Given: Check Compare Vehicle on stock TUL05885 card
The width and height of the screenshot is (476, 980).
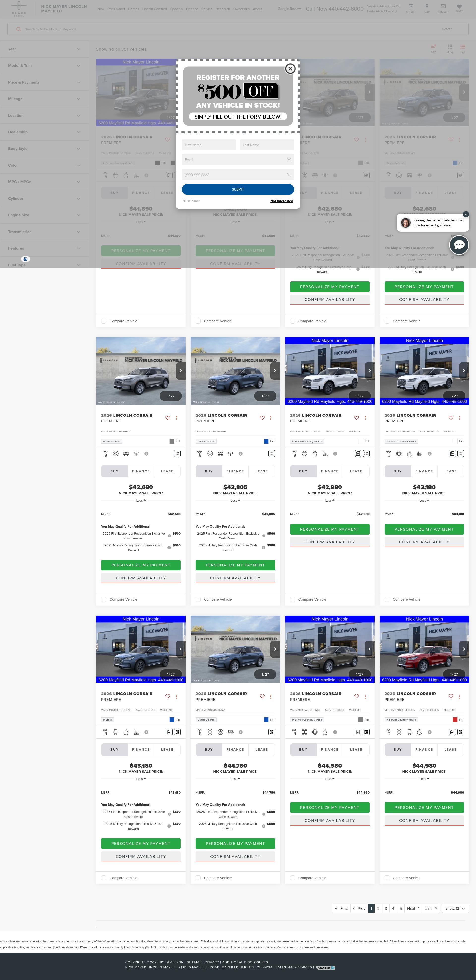Looking at the screenshot, I should [387, 878].
